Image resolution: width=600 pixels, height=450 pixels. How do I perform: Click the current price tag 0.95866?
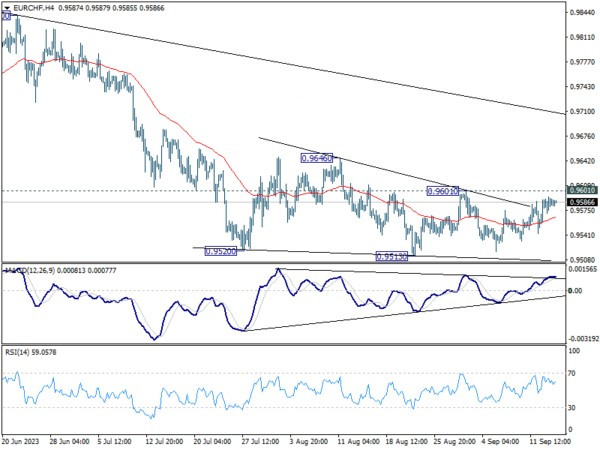pyautogui.click(x=582, y=202)
